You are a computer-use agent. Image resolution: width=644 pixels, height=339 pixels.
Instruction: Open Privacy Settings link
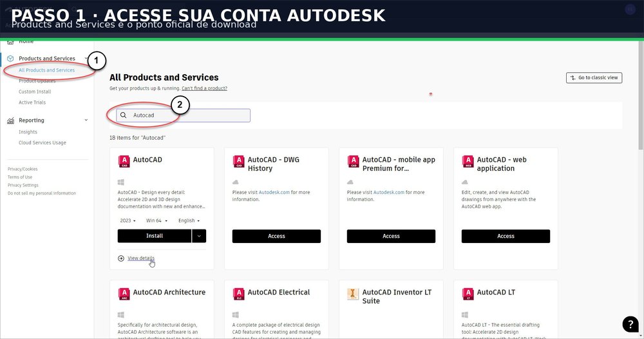click(23, 186)
